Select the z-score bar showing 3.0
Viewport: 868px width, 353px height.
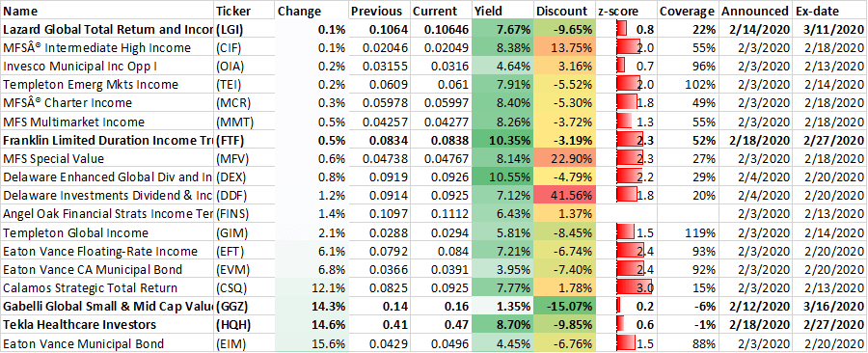(x=635, y=288)
